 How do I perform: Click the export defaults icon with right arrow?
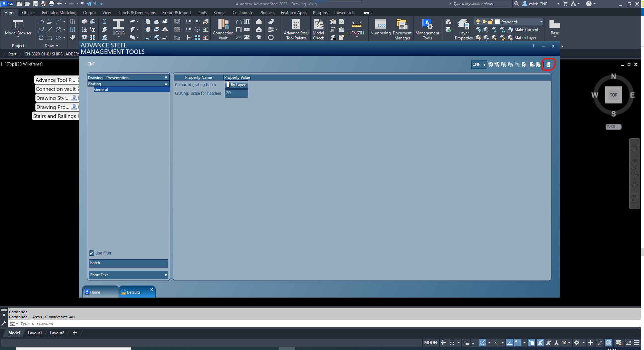pos(532,64)
